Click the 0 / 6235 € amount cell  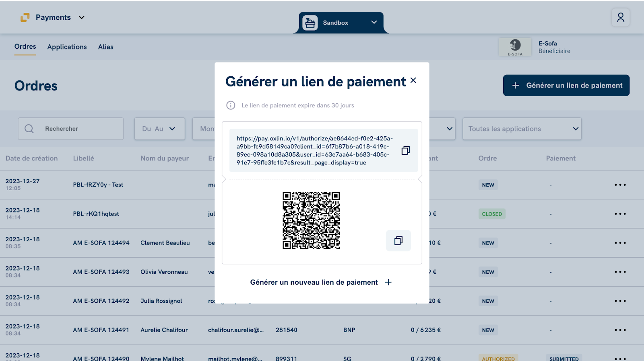(x=425, y=330)
